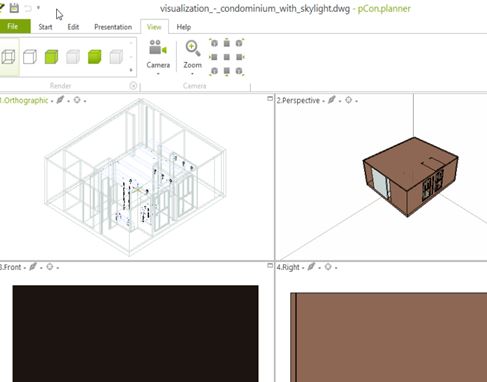
Task: Click the save disk icon in title bar
Action: [x=14, y=8]
